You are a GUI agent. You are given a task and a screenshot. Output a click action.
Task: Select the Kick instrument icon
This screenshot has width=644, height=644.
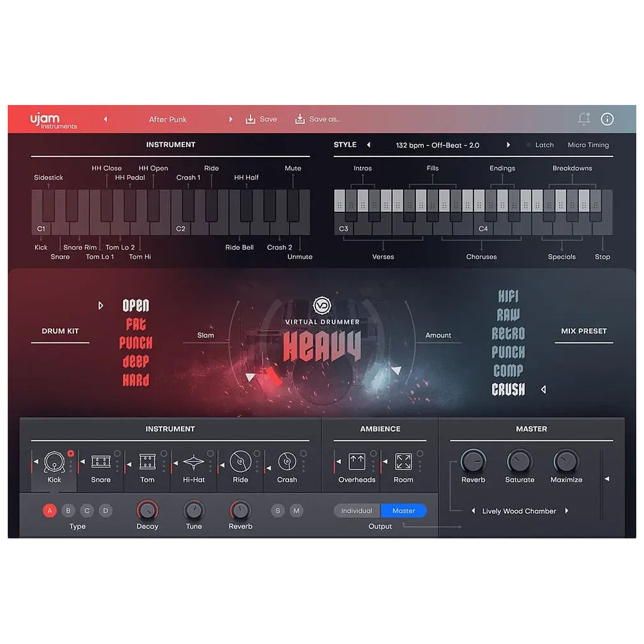pyautogui.click(x=53, y=462)
